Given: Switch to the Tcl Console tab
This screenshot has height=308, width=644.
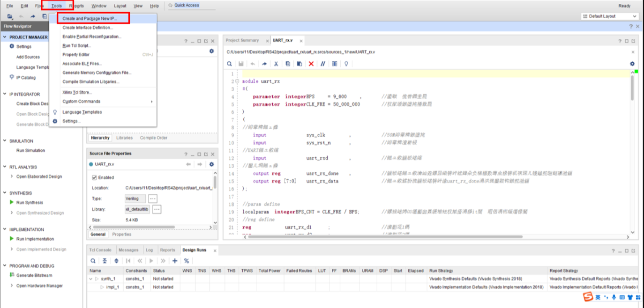Looking at the screenshot, I should click(100, 250).
